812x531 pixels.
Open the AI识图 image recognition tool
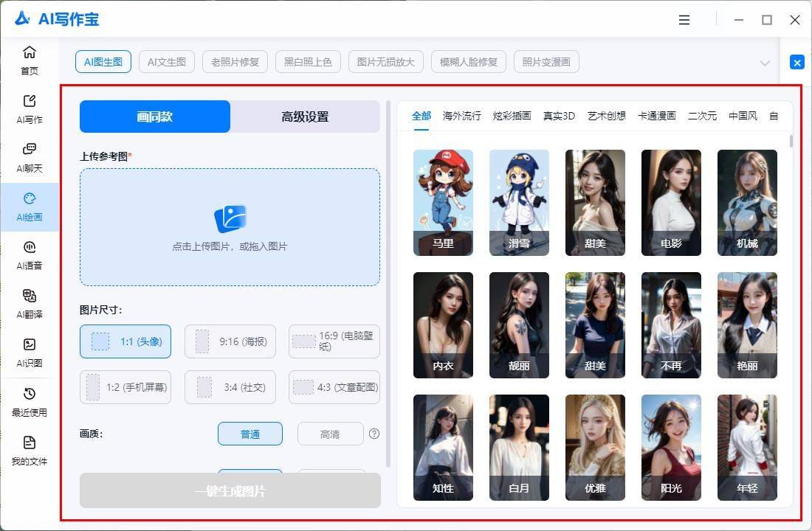(x=29, y=353)
